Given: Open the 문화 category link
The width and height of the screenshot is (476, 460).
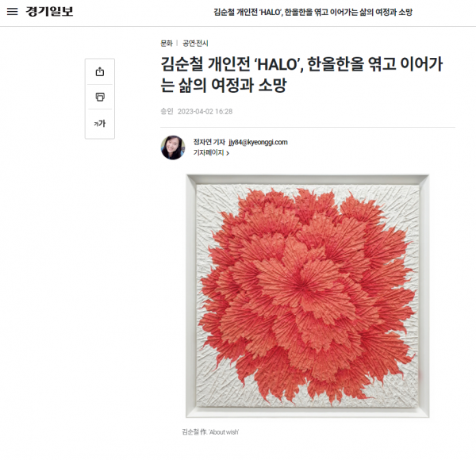Looking at the screenshot, I should [x=167, y=44].
